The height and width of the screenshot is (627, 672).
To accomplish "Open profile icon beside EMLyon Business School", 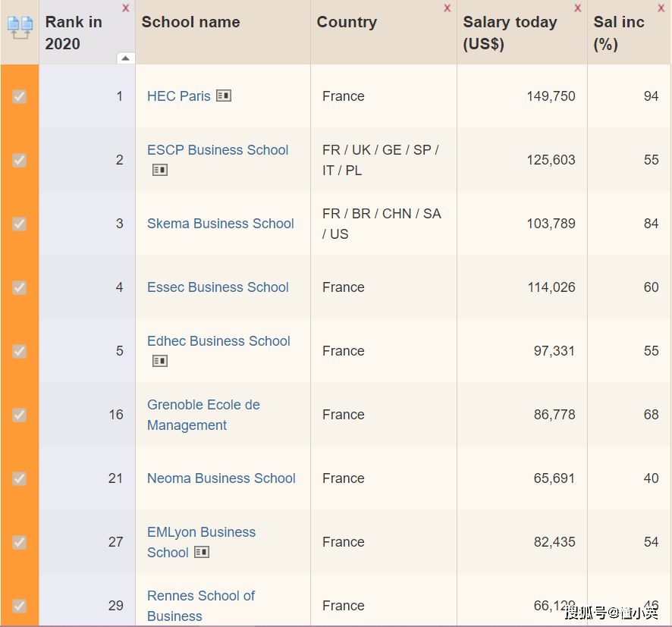I will click(201, 552).
